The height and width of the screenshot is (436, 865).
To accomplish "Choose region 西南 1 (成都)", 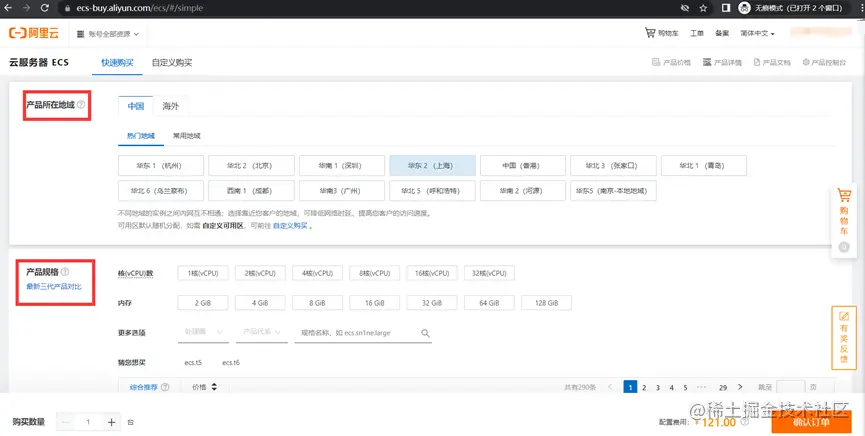I will pyautogui.click(x=251, y=190).
